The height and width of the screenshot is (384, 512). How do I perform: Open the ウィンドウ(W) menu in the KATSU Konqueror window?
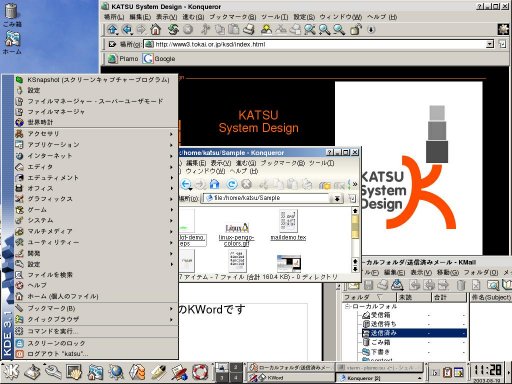point(340,17)
